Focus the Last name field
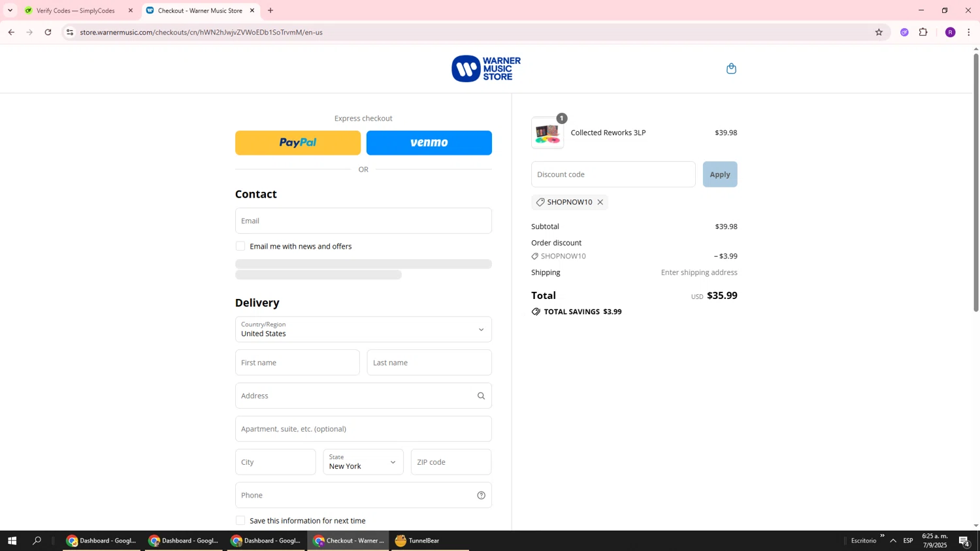980x551 pixels. tap(429, 362)
